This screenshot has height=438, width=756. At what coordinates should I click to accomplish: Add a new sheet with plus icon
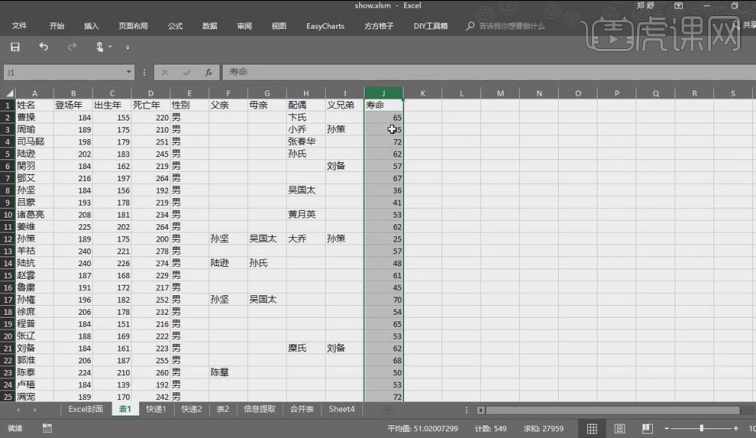pyautogui.click(x=388, y=410)
